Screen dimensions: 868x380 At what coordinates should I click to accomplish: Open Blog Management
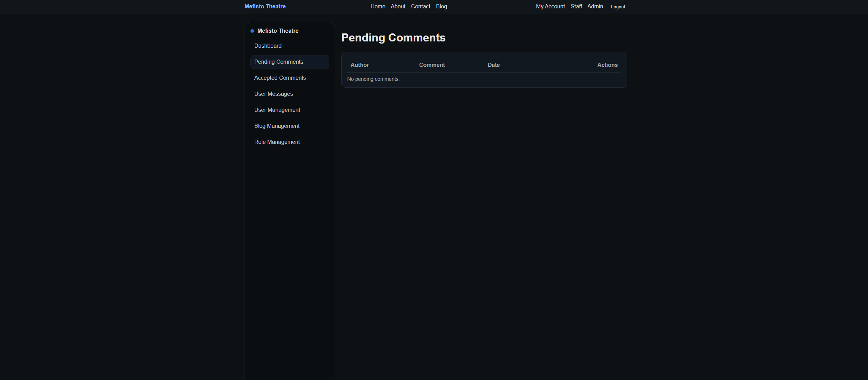point(277,126)
